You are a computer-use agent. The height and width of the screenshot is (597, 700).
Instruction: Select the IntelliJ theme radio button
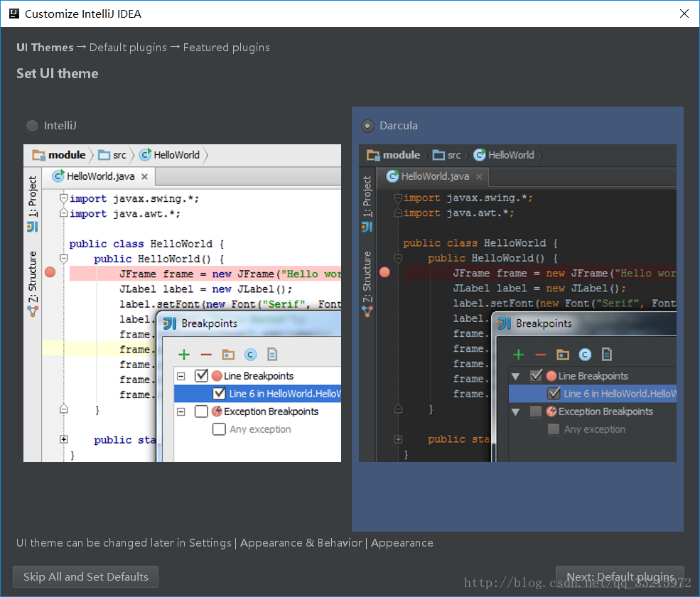click(x=32, y=126)
